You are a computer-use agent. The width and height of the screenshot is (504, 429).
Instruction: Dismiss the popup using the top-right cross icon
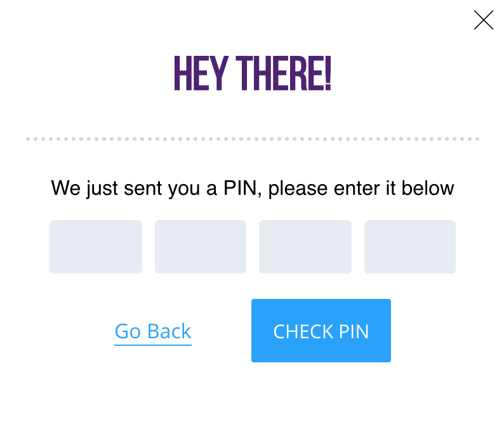pos(484,20)
